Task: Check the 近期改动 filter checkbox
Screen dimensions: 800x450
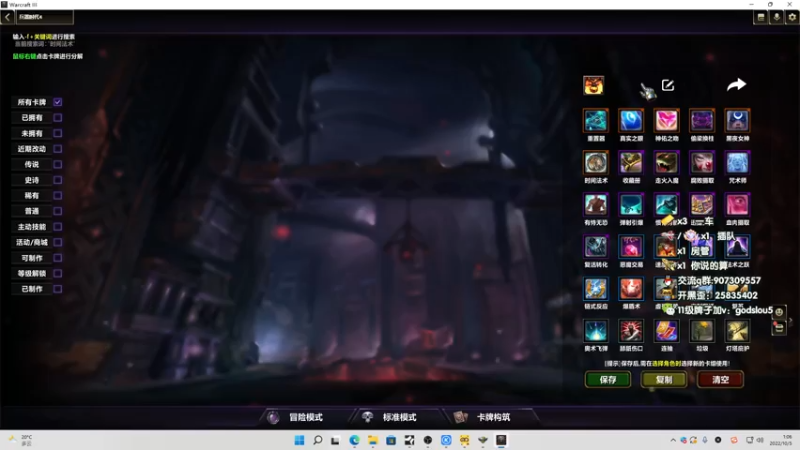Action: [58, 149]
